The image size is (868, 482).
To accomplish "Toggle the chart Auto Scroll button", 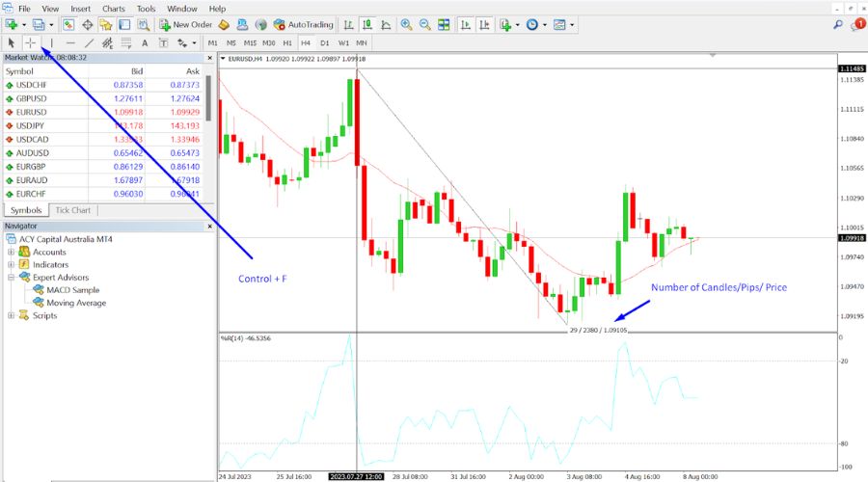I will coord(464,24).
